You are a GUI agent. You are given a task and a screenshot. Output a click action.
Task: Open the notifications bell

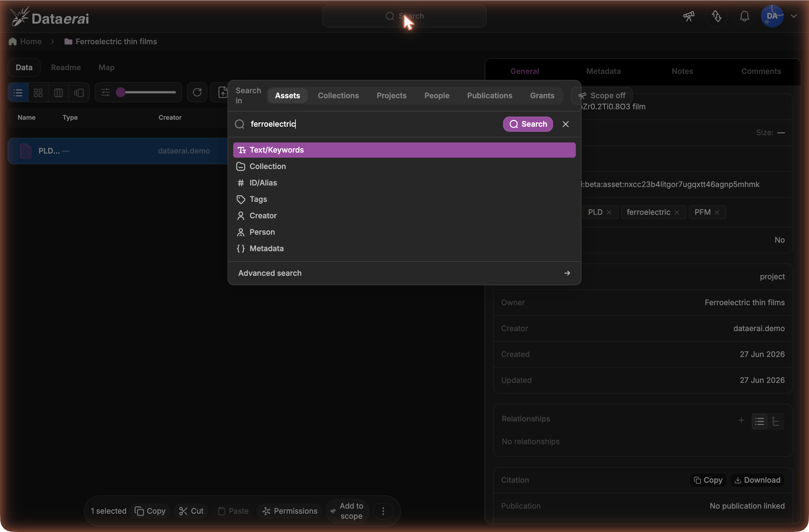coord(745,16)
